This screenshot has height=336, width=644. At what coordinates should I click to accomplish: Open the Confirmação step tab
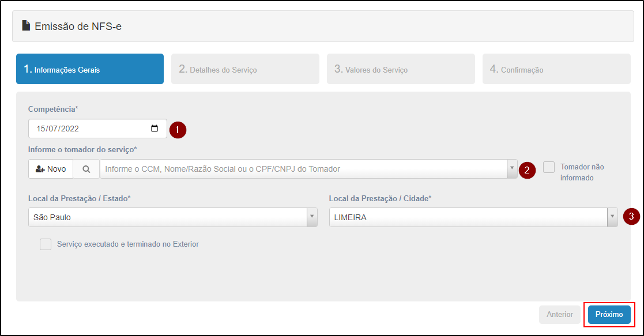[556, 69]
